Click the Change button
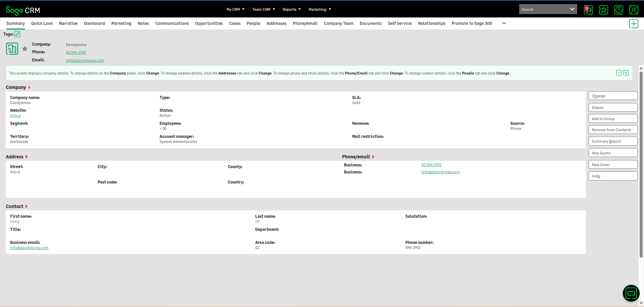The height and width of the screenshot is (307, 644). 613,96
